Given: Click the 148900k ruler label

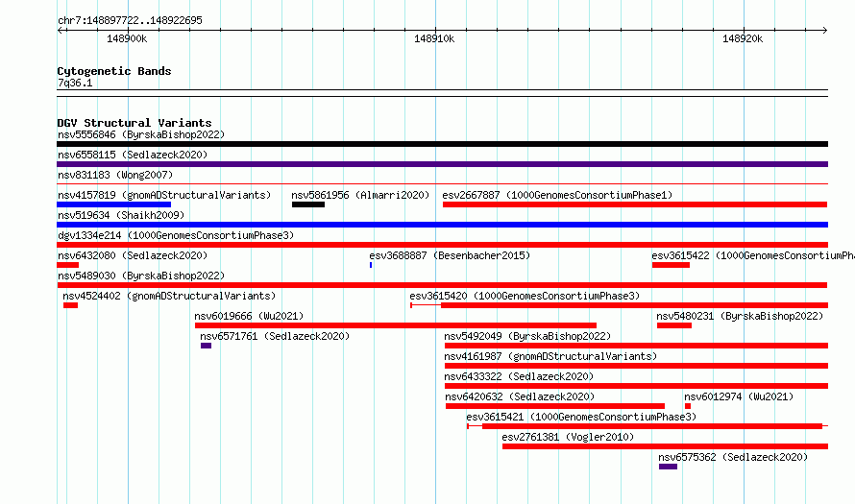Looking at the screenshot, I should [x=127, y=38].
